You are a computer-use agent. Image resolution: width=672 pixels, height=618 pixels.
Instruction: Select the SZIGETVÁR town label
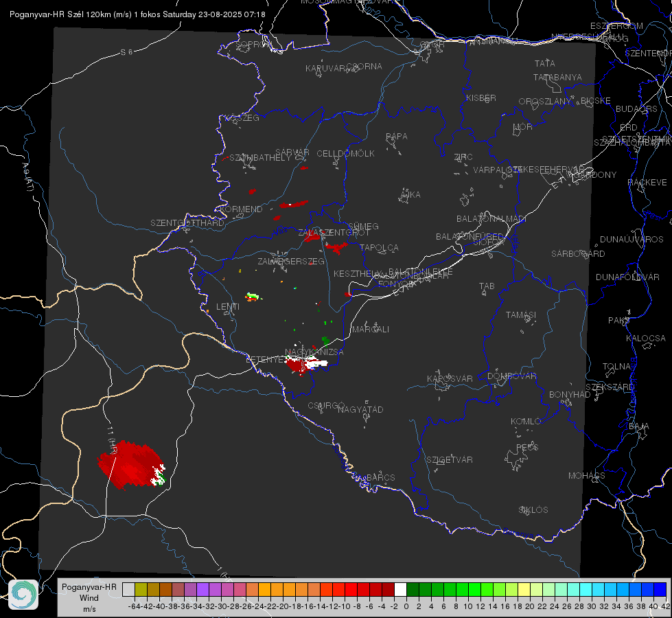[449, 460]
